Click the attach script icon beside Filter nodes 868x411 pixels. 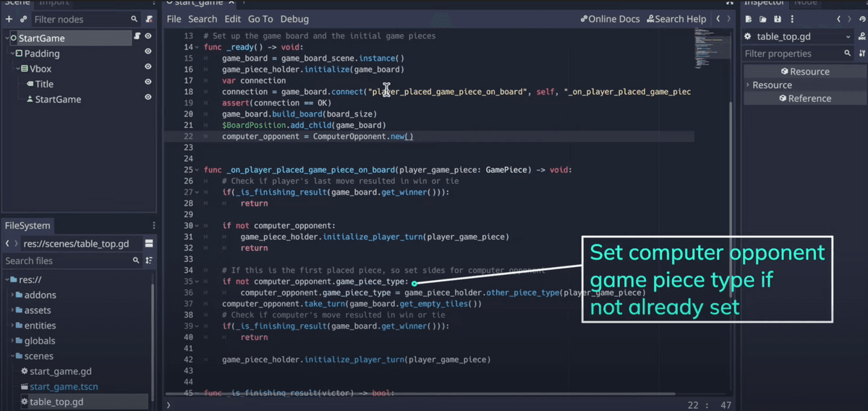coord(149,20)
